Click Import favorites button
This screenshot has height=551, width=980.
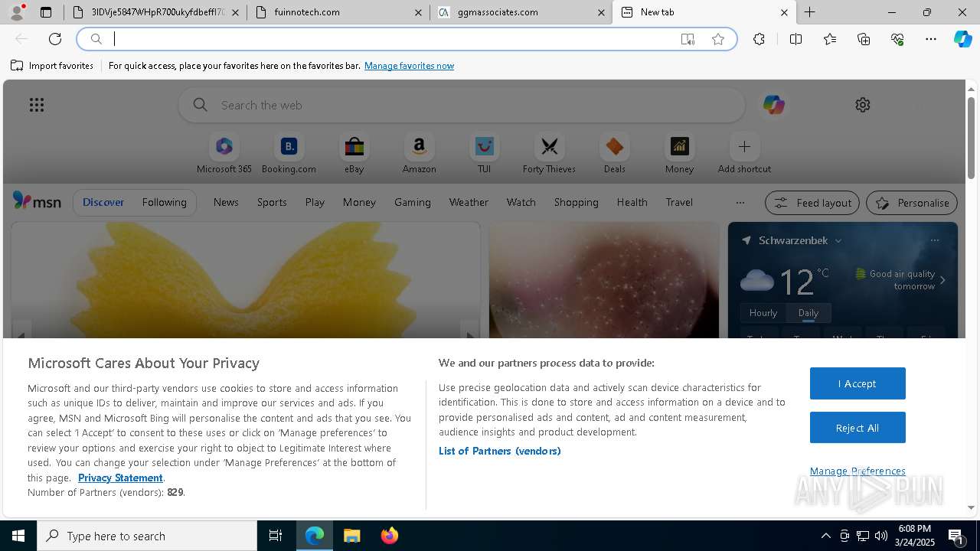tap(52, 66)
